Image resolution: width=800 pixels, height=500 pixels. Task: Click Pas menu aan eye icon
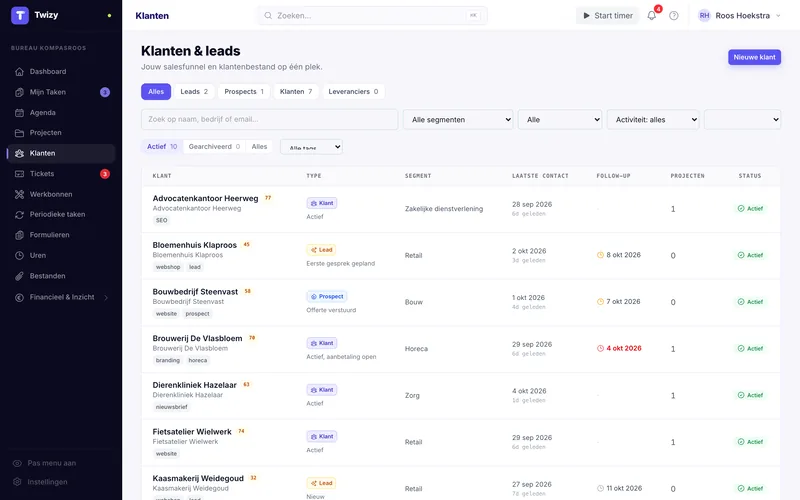[17, 463]
